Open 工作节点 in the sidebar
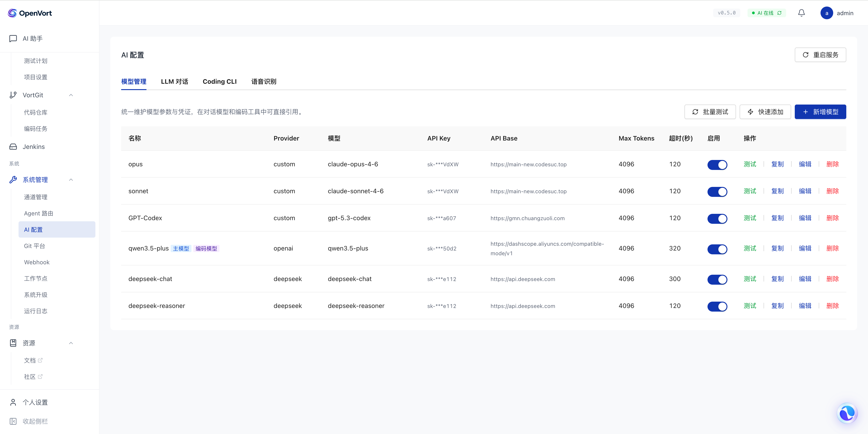The height and width of the screenshot is (434, 868). click(x=57, y=278)
